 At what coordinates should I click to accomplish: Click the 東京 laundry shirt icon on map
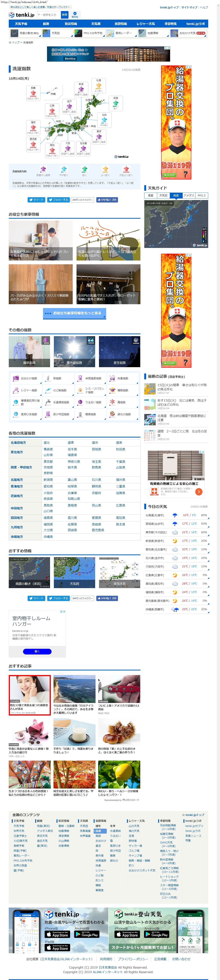coord(99,137)
